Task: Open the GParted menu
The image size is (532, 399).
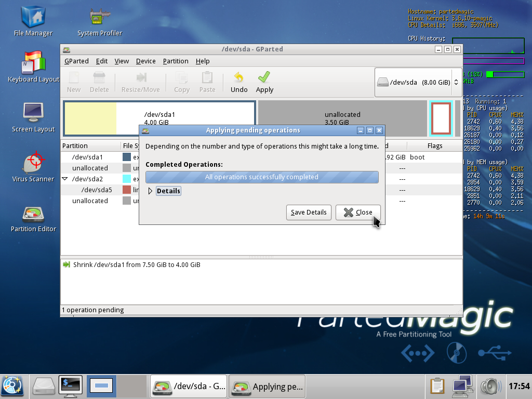Action: (x=76, y=61)
